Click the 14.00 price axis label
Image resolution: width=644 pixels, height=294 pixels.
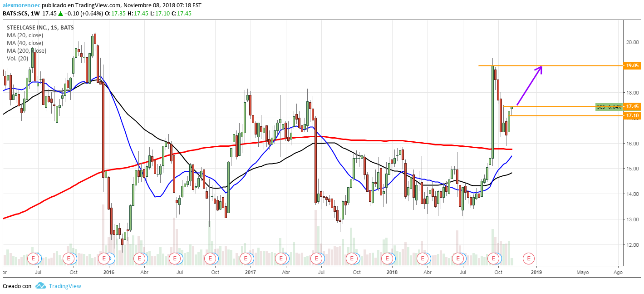(633, 194)
